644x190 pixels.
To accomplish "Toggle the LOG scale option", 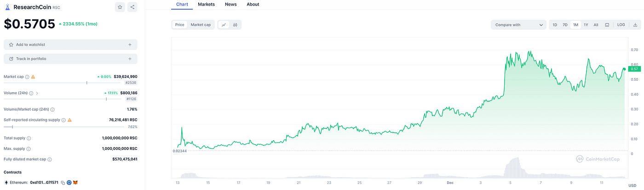I will pos(621,25).
